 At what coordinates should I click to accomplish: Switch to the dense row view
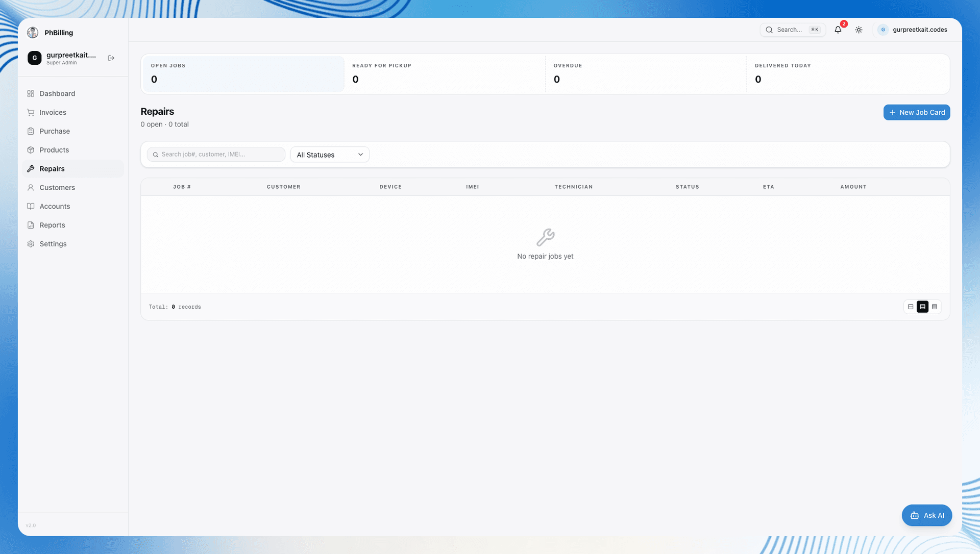point(935,307)
